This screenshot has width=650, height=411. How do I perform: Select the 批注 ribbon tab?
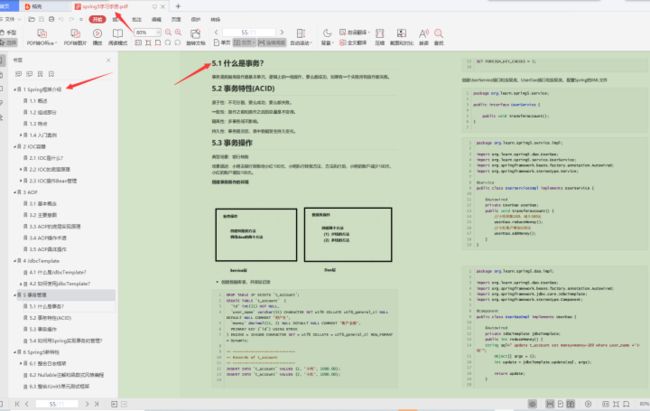coord(136,19)
